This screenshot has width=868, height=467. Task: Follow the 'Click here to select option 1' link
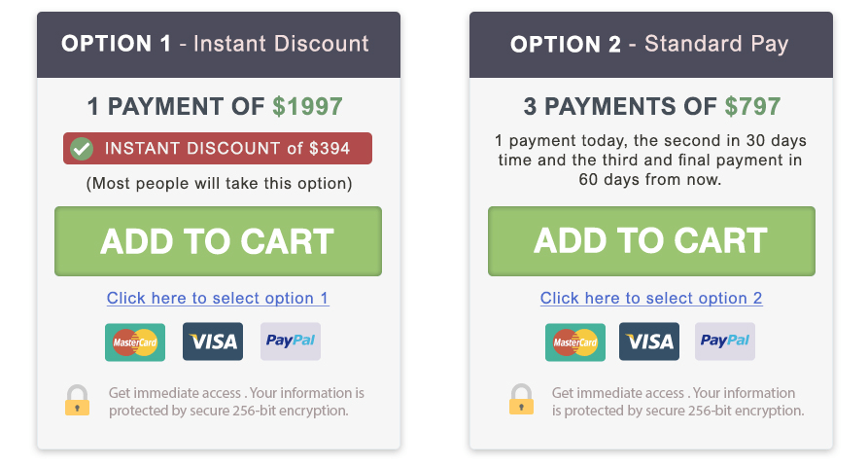(x=218, y=298)
